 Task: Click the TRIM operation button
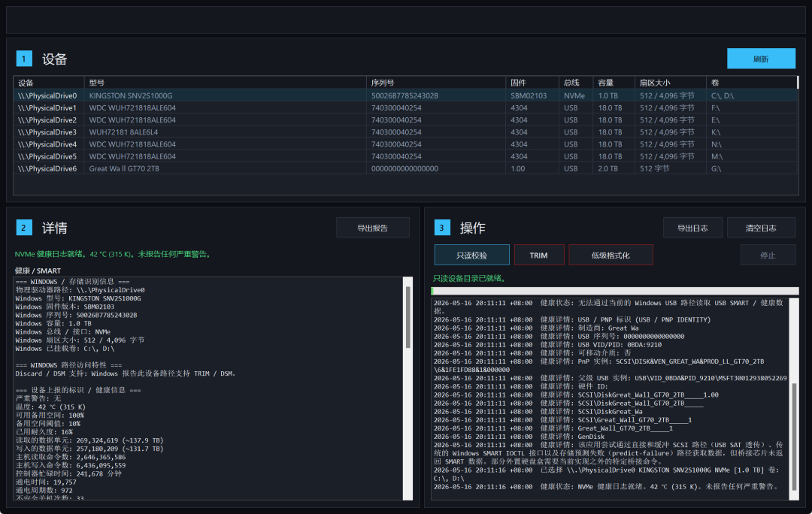click(538, 255)
